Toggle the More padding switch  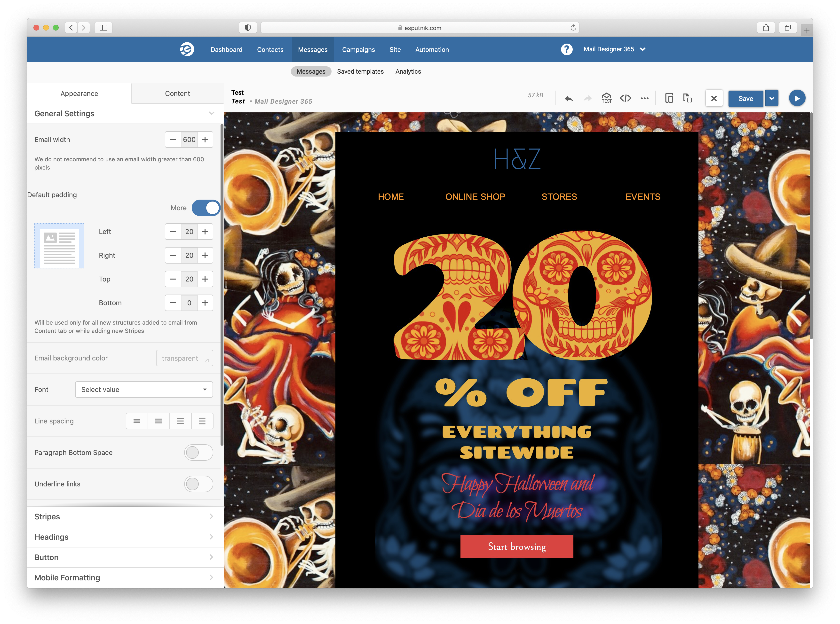click(206, 208)
